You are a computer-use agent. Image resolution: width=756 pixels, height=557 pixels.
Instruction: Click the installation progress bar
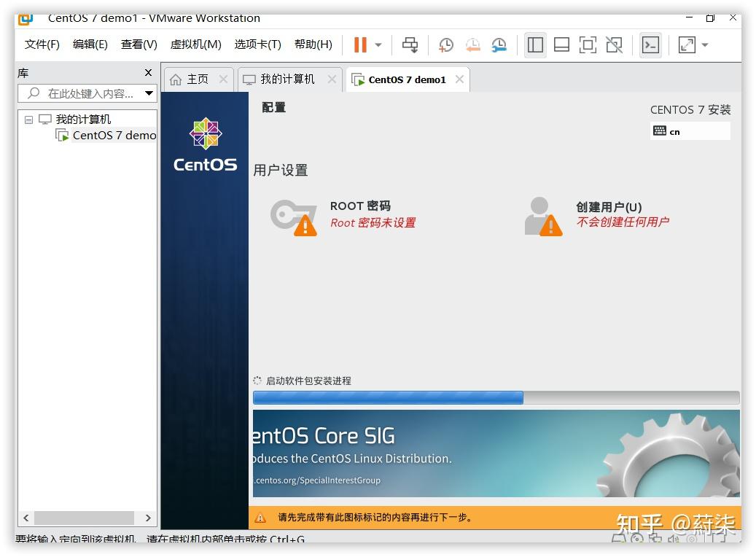click(x=496, y=397)
